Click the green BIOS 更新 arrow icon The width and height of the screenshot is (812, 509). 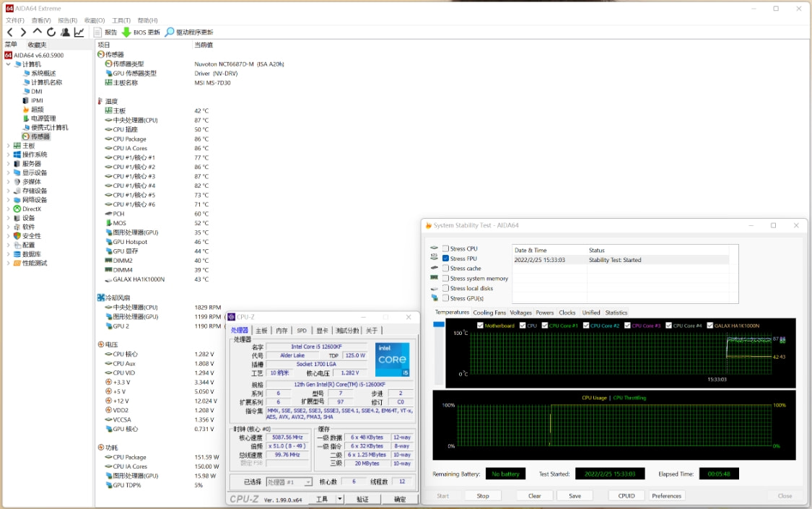pos(126,32)
